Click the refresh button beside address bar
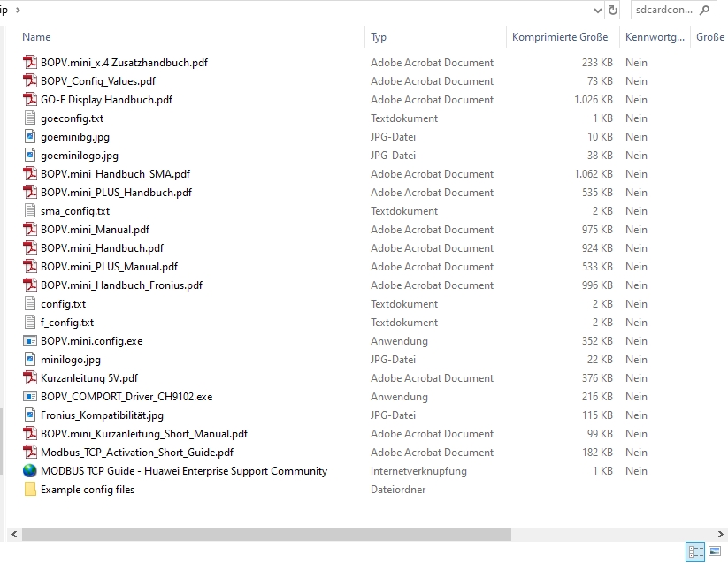This screenshot has height=563, width=728. click(x=613, y=10)
